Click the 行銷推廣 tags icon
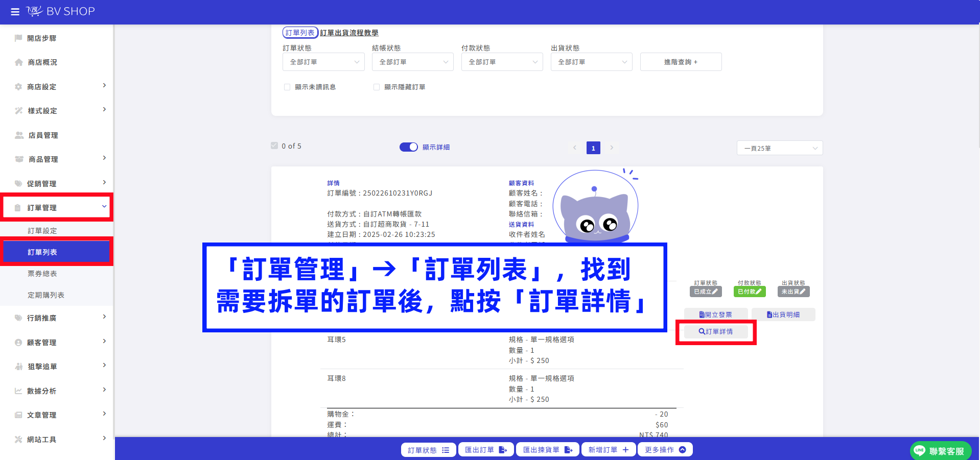Screen dimensions: 980x460 (19, 318)
